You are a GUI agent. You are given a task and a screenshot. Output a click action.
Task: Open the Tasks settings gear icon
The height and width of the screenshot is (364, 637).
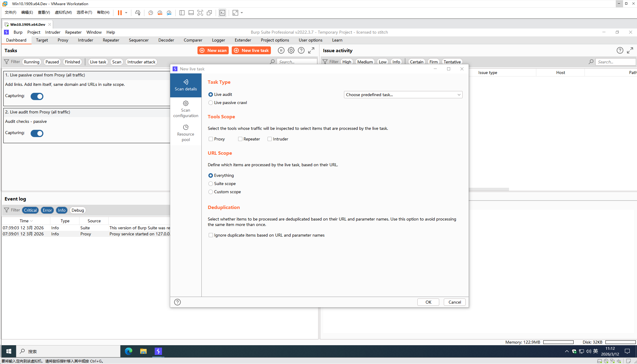[x=291, y=50]
